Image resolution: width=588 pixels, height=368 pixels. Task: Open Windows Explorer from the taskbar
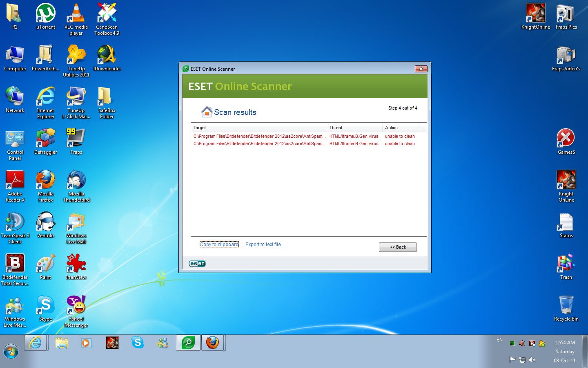(61, 343)
